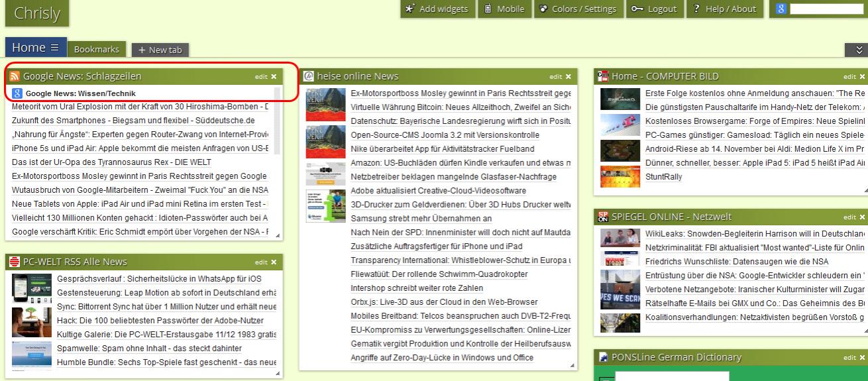Open Colors / Settings
Viewport: 868px width, 381px height.
578,9
